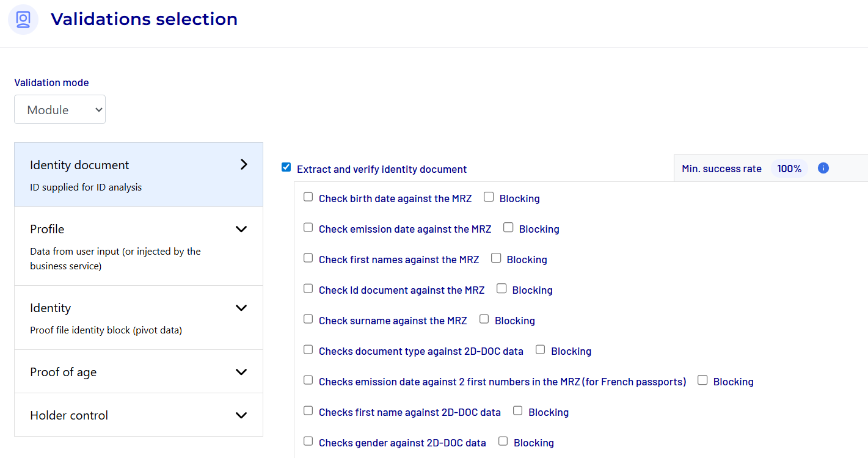Viewport: 868px width, 458px height.
Task: Click the 100% min. success rate value
Action: [x=789, y=169]
